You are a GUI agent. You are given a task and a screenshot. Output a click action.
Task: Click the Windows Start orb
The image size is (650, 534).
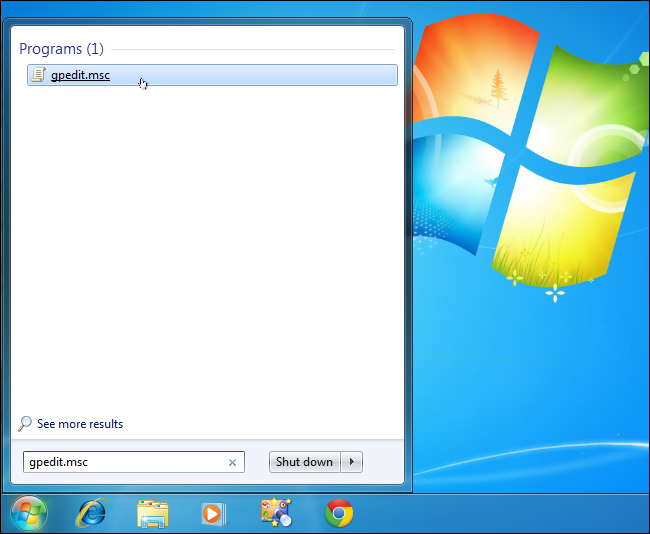click(29, 513)
